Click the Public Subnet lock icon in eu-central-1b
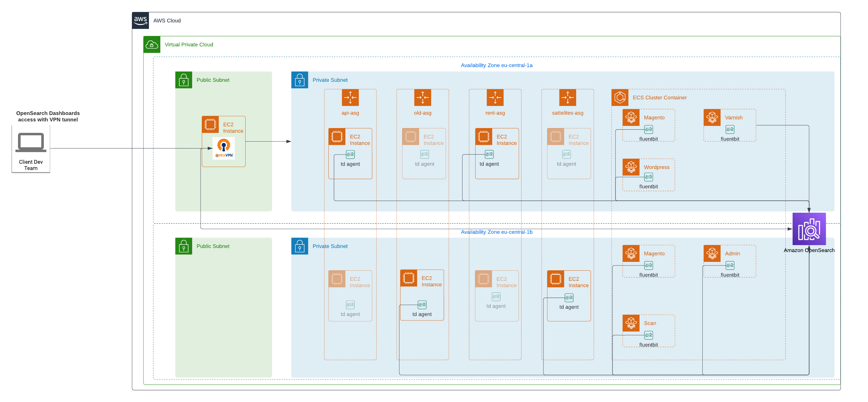This screenshot has height=402, width=868. click(184, 246)
